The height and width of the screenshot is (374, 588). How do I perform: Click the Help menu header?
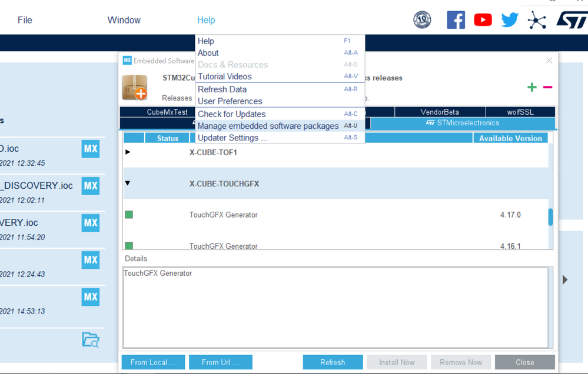pos(206,20)
